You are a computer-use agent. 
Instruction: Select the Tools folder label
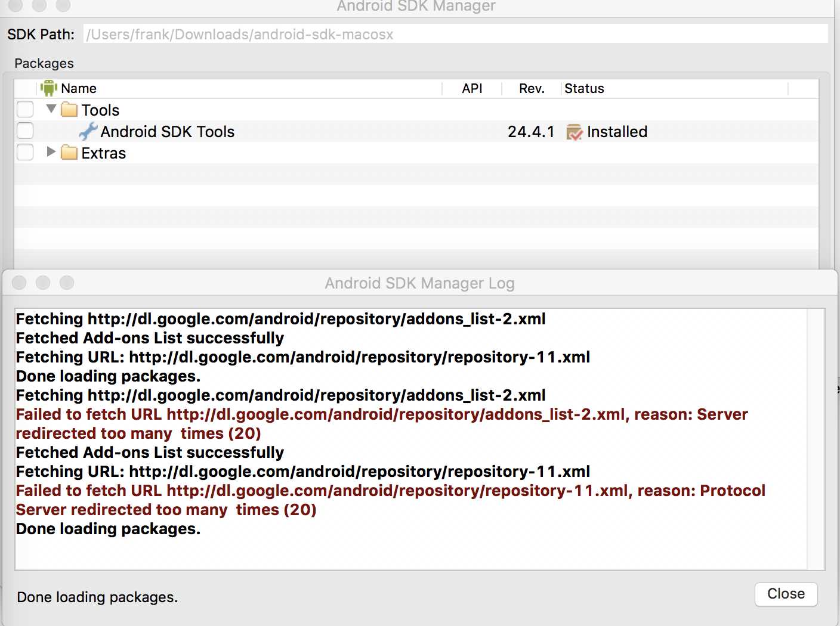click(x=100, y=110)
